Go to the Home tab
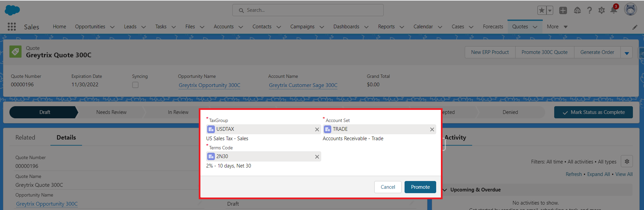644x210 pixels. click(x=60, y=27)
